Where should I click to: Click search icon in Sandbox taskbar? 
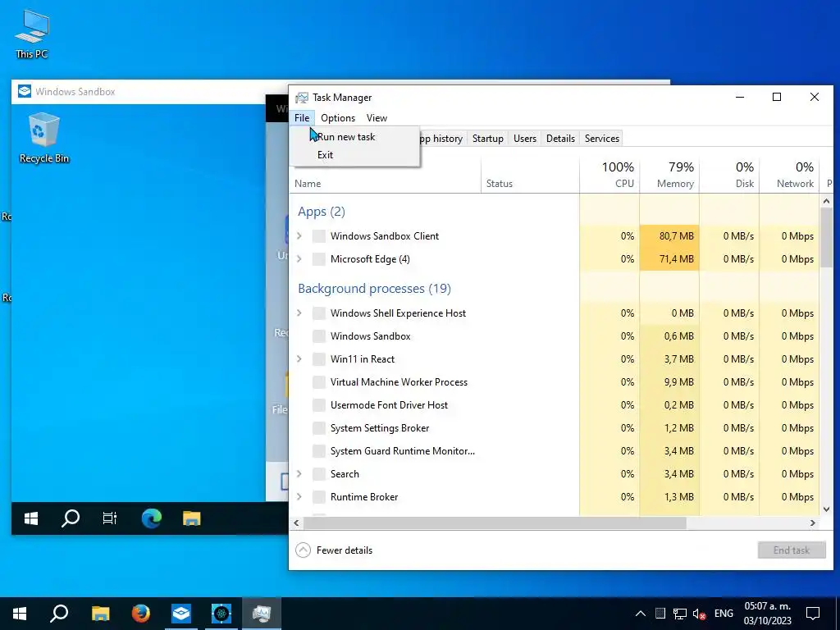71,518
